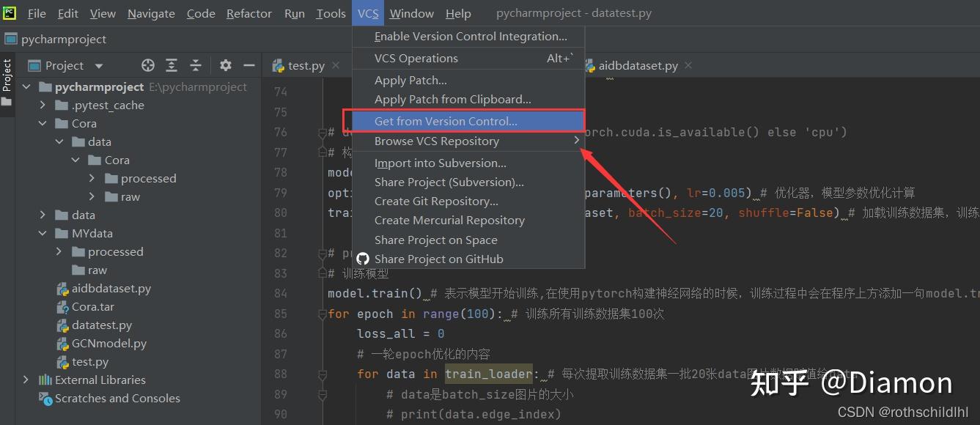Hide the Project tool window with the minus icon
This screenshot has height=425, width=980.
click(249, 64)
